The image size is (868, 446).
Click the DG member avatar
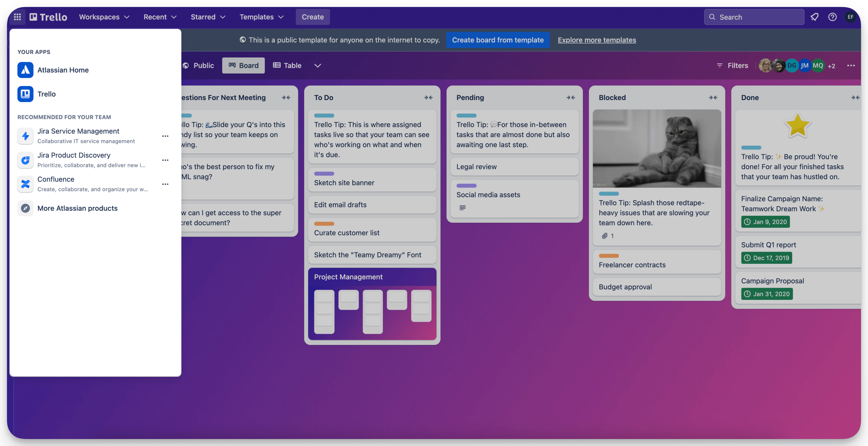click(x=792, y=65)
